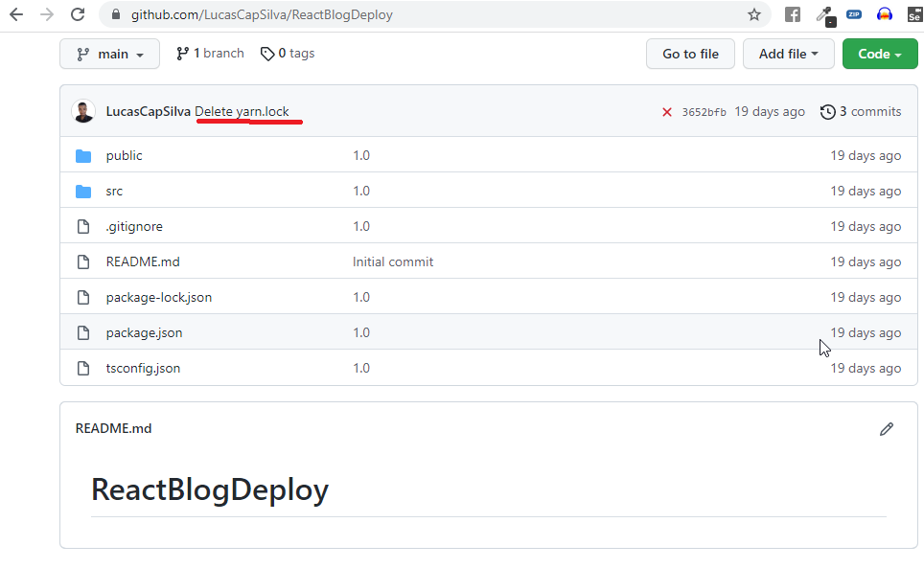
Task: Open the package-lock.json file
Action: pos(159,297)
